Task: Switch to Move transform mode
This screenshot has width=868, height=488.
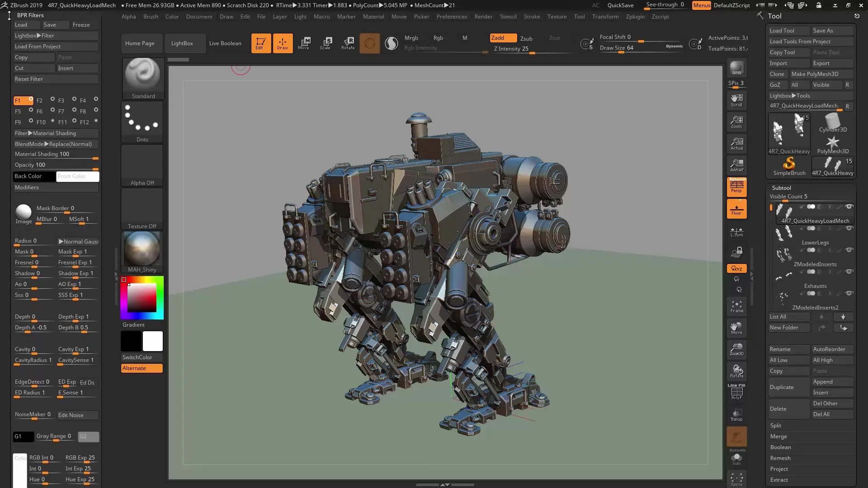Action: 304,43
